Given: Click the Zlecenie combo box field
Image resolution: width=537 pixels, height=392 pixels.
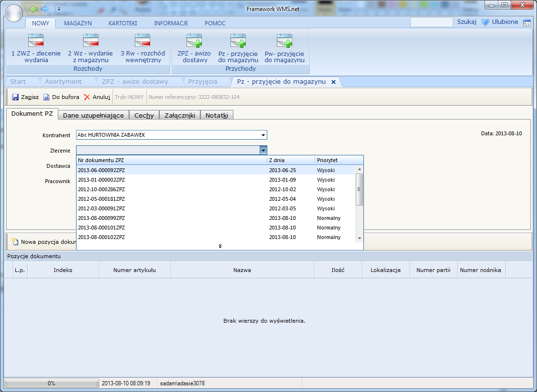Looking at the screenshot, I should click(168, 150).
